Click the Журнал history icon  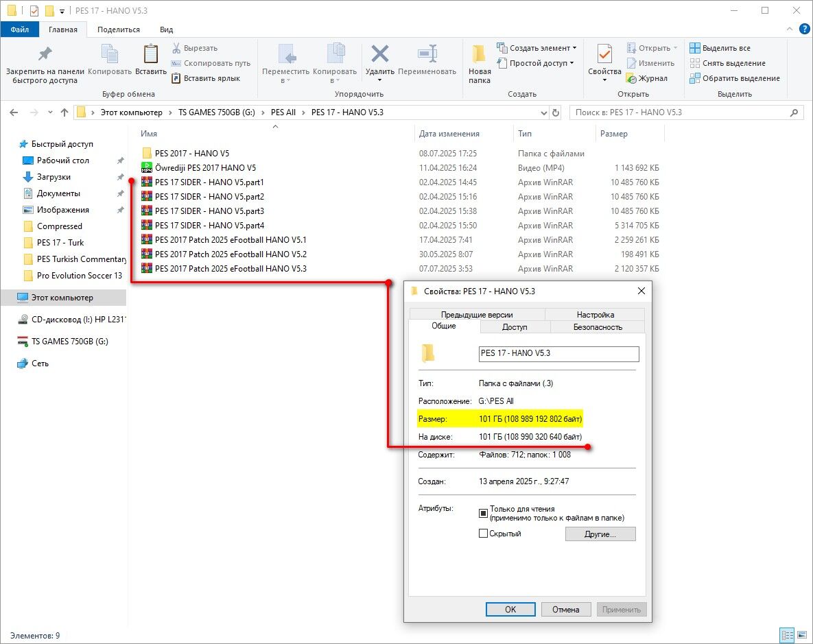[x=631, y=79]
